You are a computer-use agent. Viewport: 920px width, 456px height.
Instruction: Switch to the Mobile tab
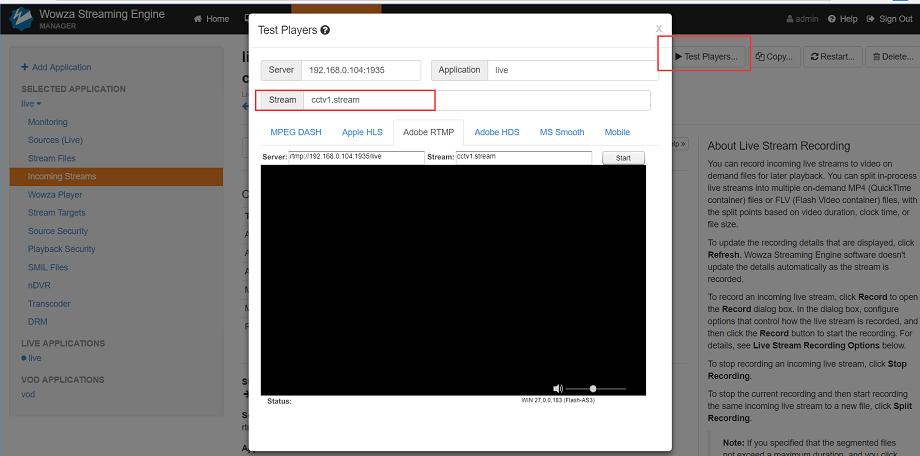point(617,132)
